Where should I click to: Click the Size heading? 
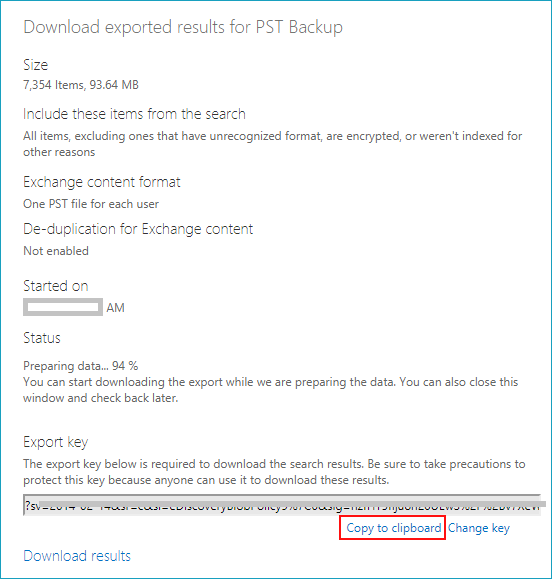[35, 65]
